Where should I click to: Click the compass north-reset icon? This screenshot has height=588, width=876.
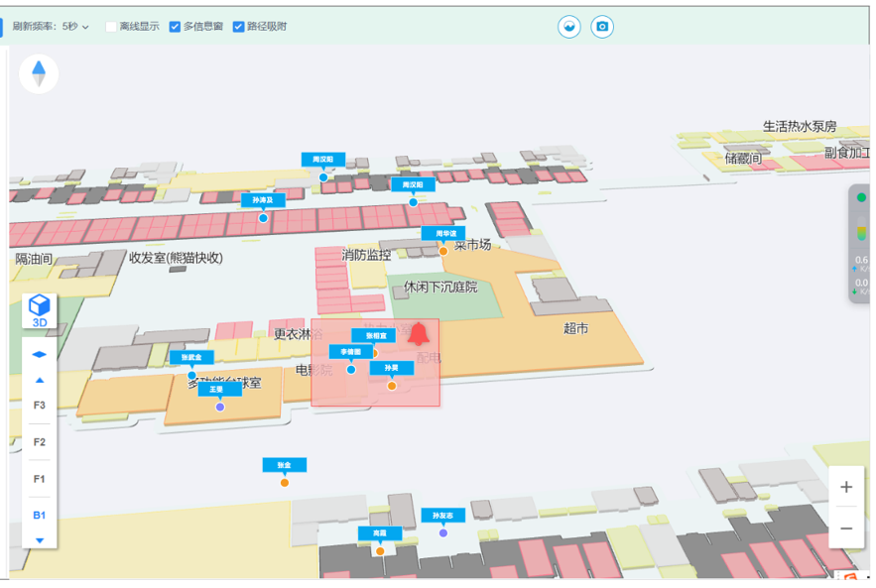click(39, 74)
